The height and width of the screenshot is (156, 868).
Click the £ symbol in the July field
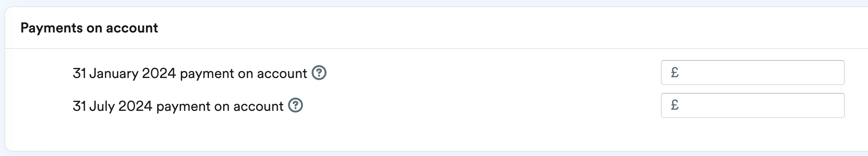click(x=675, y=105)
